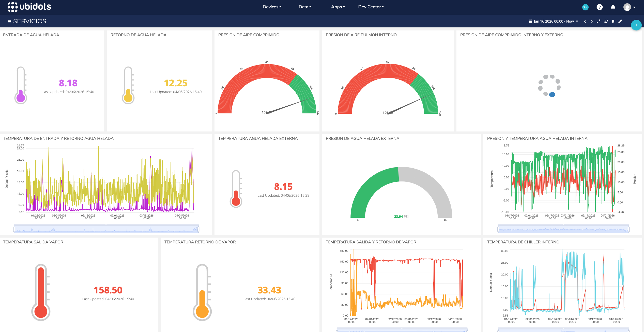This screenshot has width=644, height=332.
Task: Open the Apps menu
Action: click(x=338, y=7)
